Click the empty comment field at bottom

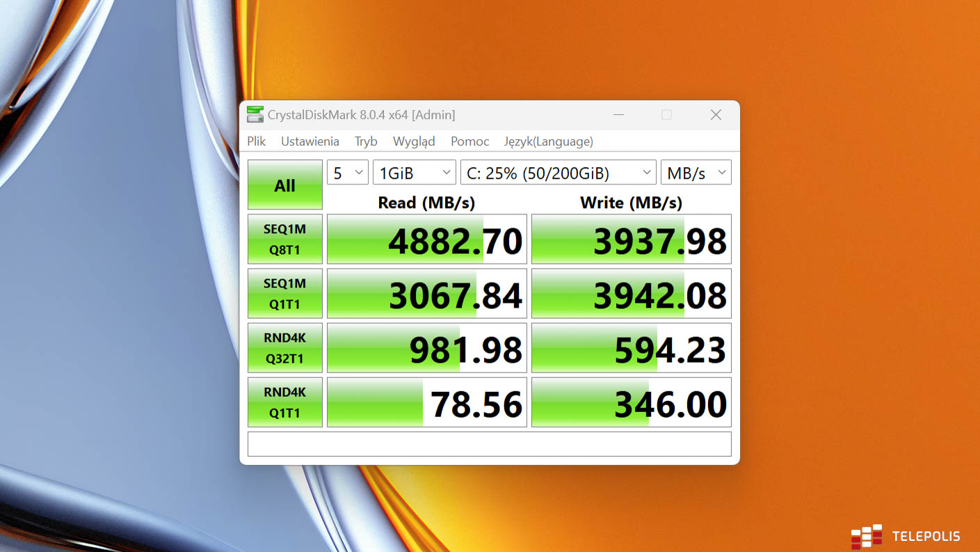point(489,444)
